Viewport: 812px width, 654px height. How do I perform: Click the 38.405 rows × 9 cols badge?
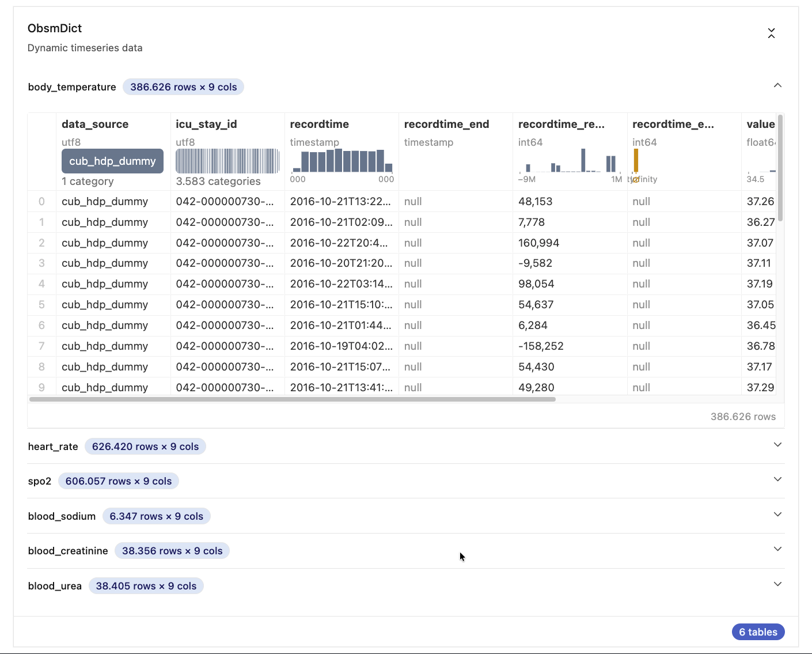146,586
